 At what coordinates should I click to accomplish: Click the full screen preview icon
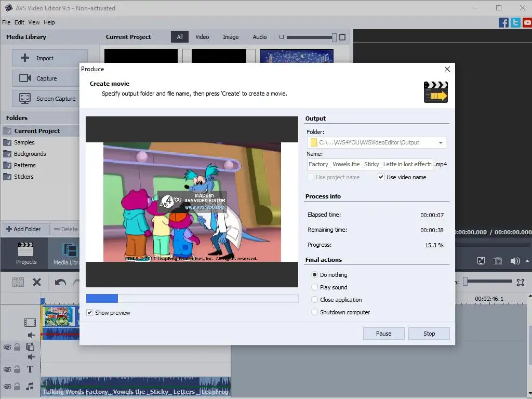point(481,261)
